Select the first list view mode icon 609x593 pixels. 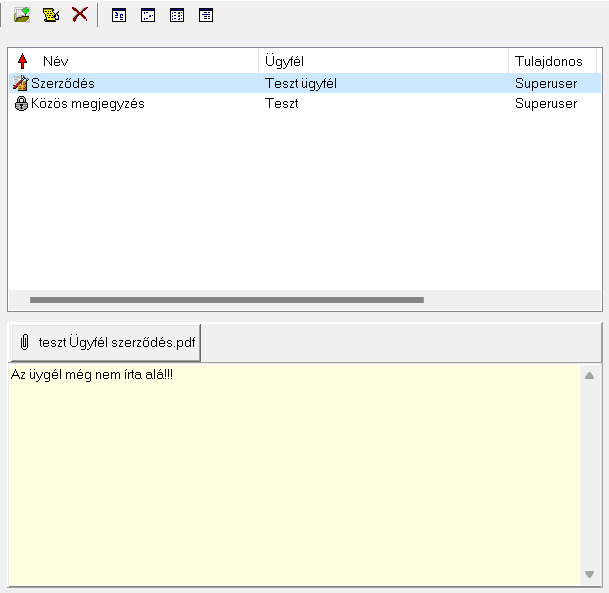[x=119, y=16]
